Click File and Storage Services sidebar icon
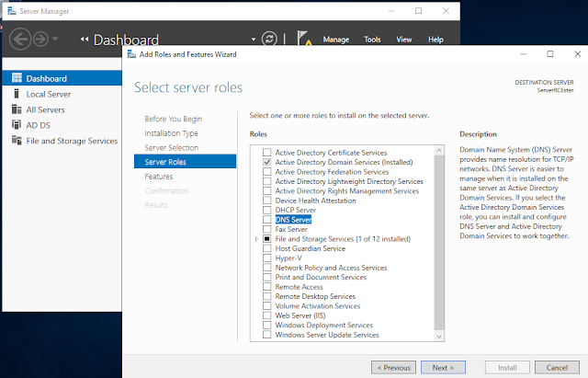The image size is (588, 378). [x=17, y=141]
